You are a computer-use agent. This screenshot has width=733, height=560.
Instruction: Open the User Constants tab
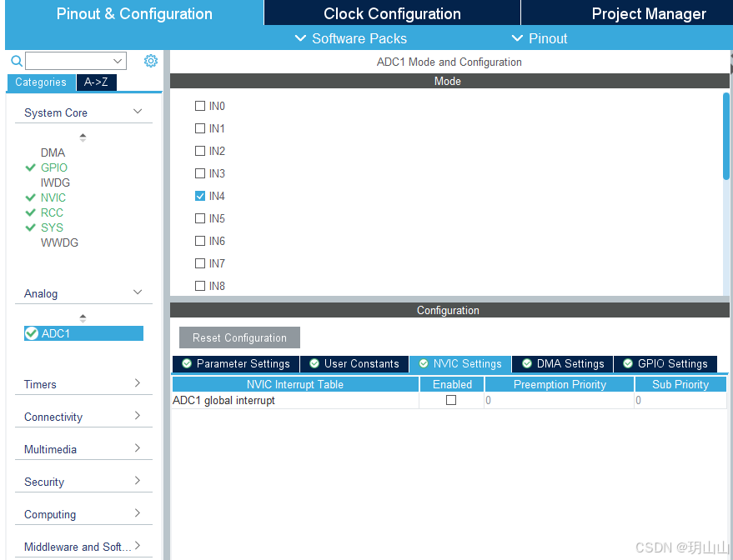click(354, 364)
